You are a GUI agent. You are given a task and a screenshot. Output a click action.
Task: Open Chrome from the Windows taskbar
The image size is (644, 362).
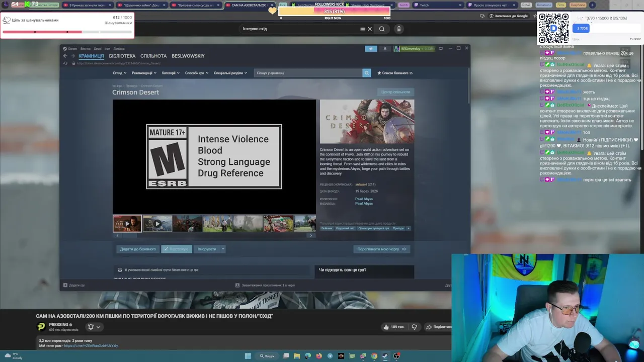pyautogui.click(x=374, y=356)
